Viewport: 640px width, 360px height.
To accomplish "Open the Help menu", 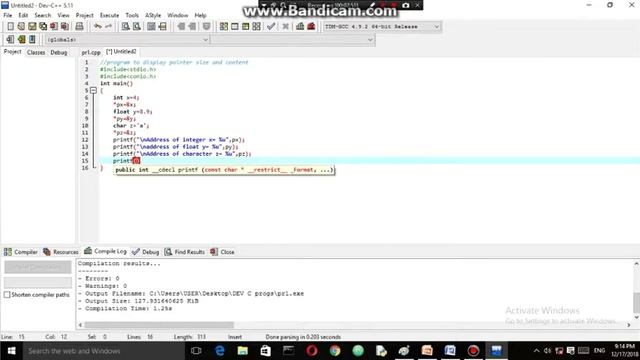I will click(x=200, y=15).
